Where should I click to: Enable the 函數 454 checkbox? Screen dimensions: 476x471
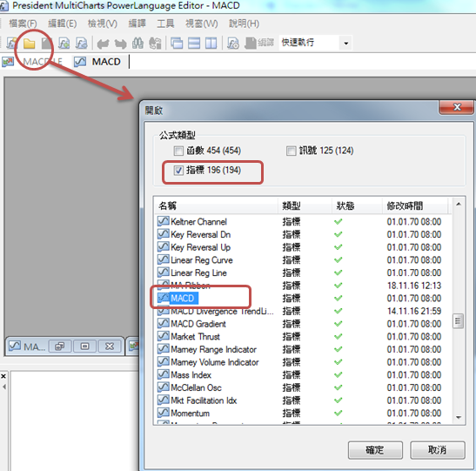(178, 151)
